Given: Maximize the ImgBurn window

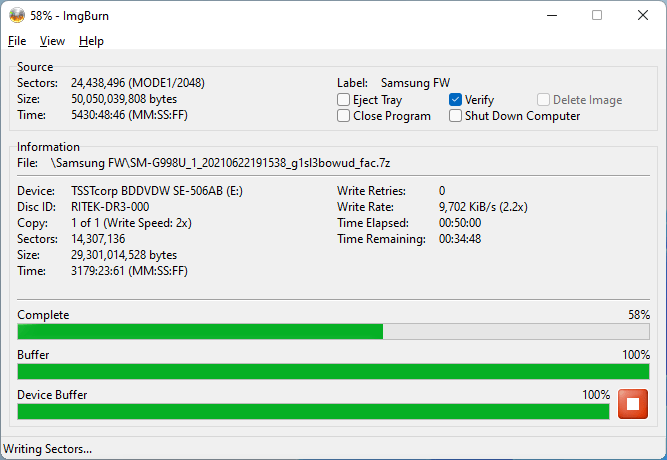Looking at the screenshot, I should [x=597, y=15].
